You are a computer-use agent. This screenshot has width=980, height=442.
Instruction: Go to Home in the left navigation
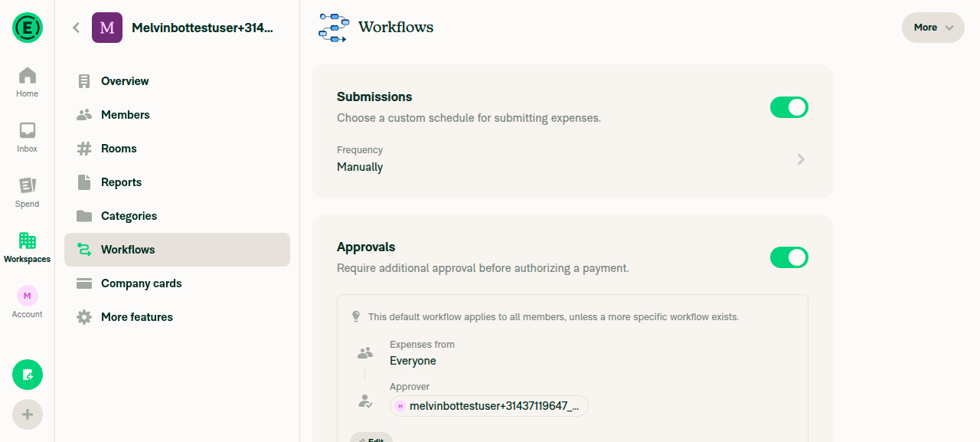(27, 82)
